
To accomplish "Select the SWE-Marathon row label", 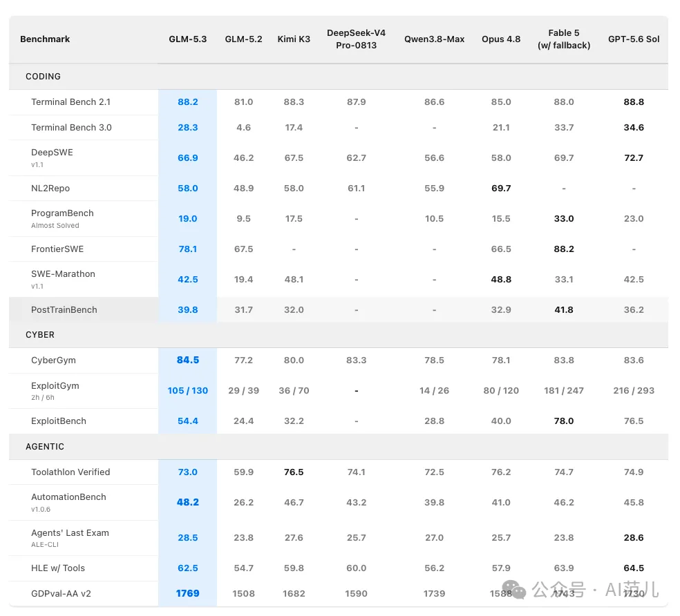I will (63, 274).
